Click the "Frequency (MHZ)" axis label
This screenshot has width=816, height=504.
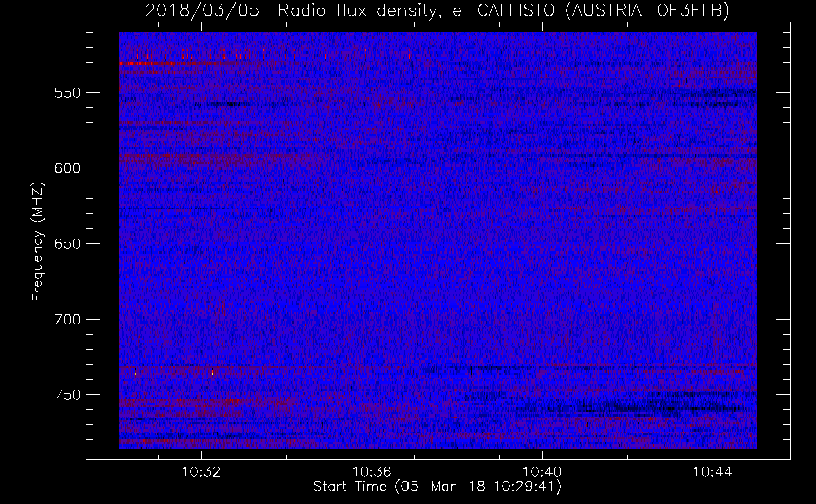click(x=38, y=241)
